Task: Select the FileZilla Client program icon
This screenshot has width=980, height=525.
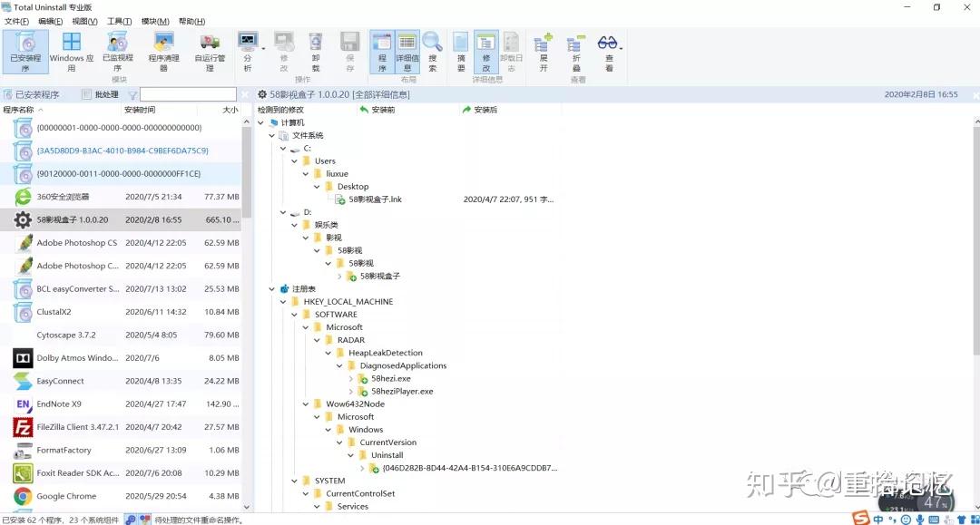Action: [23, 427]
